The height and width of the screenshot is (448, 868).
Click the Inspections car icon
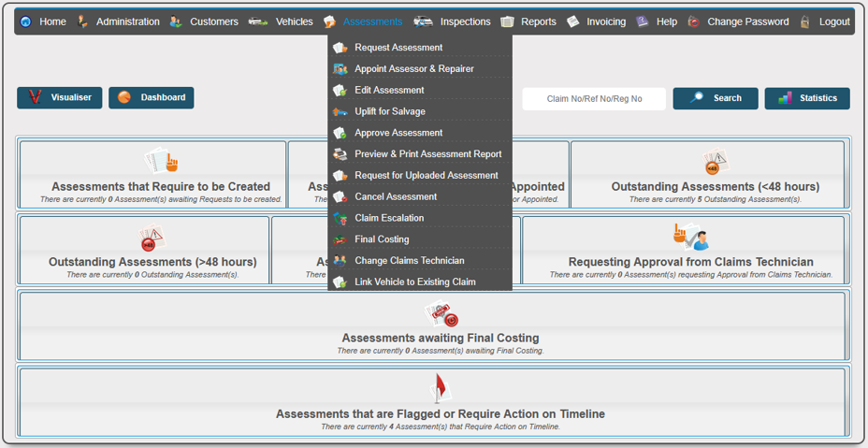tap(424, 22)
